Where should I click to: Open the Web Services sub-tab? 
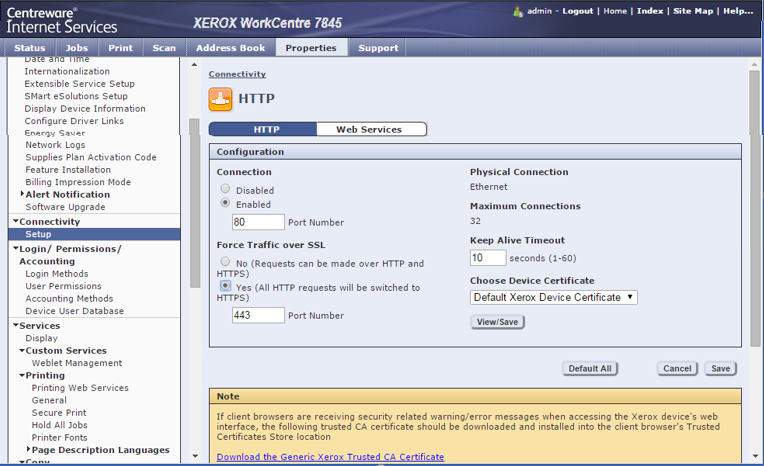pyautogui.click(x=369, y=129)
